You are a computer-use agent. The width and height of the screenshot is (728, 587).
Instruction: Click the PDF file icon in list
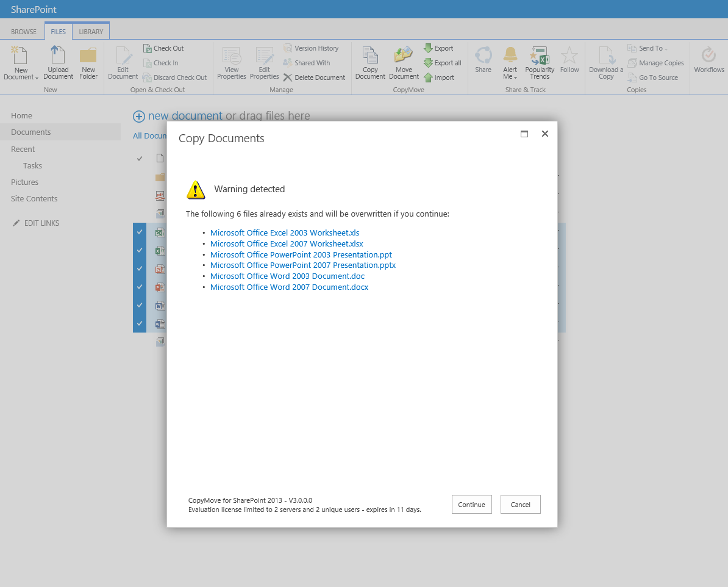click(x=160, y=196)
